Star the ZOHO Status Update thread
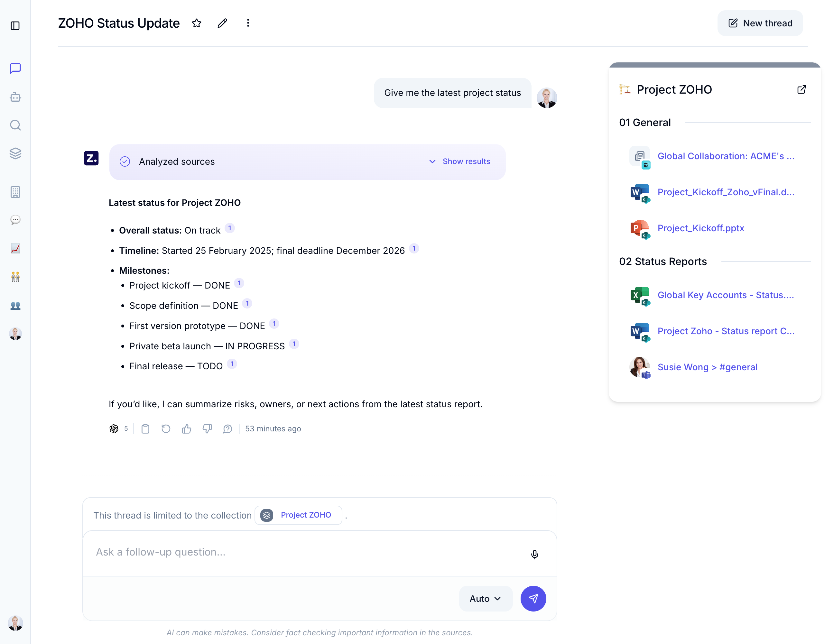The image size is (834, 644). [x=197, y=23]
